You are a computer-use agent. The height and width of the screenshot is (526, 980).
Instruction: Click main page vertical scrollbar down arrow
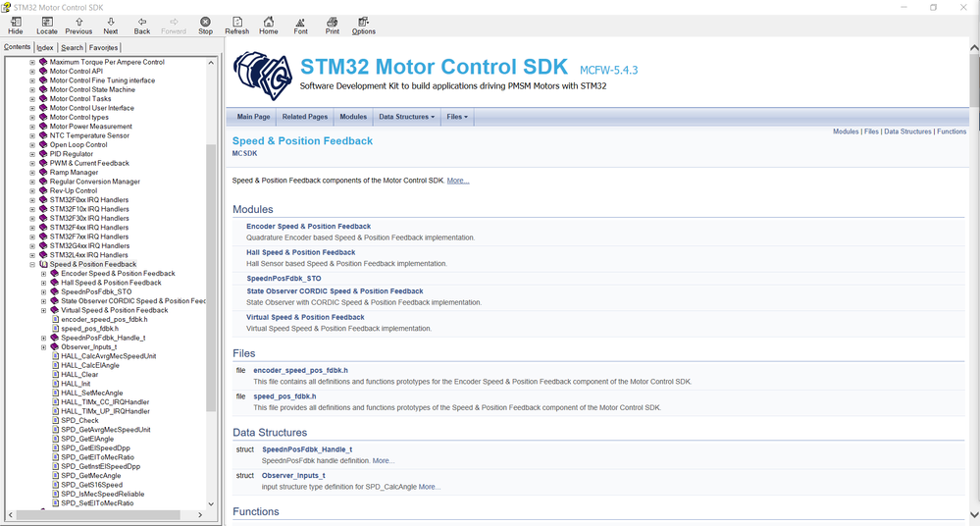(974, 515)
